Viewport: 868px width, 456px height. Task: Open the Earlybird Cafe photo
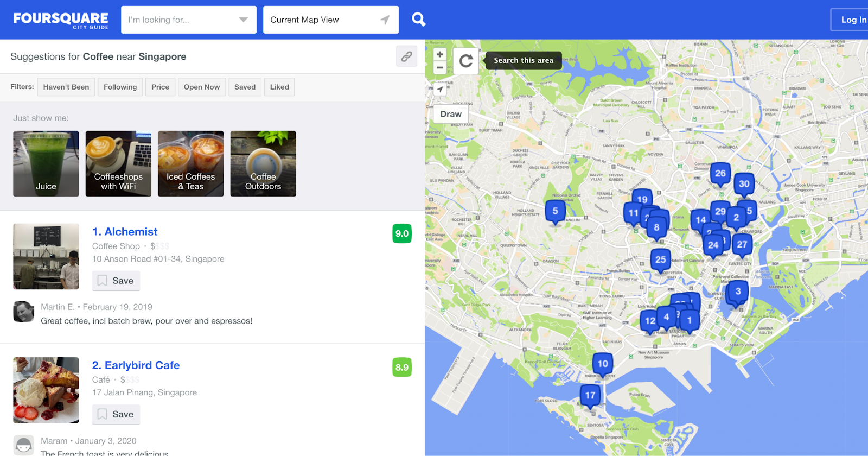46,390
